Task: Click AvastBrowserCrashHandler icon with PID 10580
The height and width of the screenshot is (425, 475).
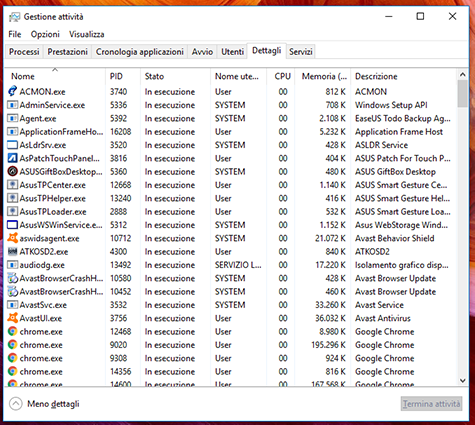Action: [12, 278]
